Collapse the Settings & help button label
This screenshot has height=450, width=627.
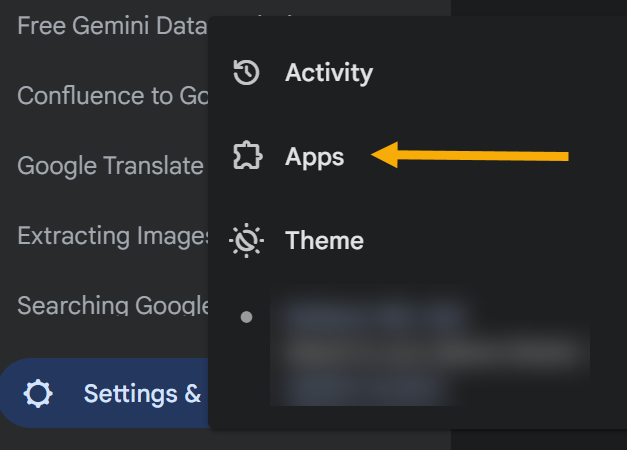click(x=142, y=394)
